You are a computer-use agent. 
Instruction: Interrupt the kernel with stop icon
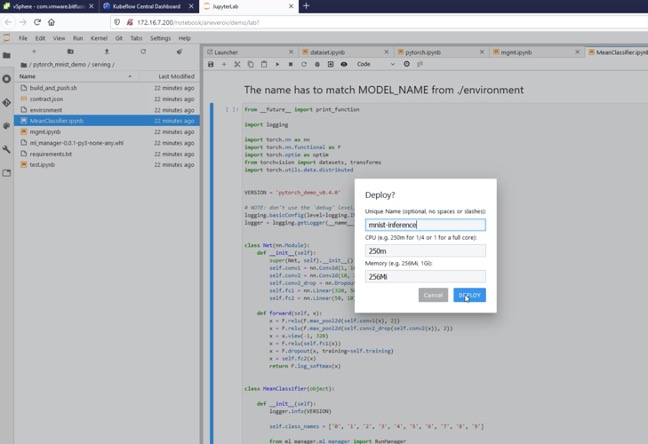(291, 64)
